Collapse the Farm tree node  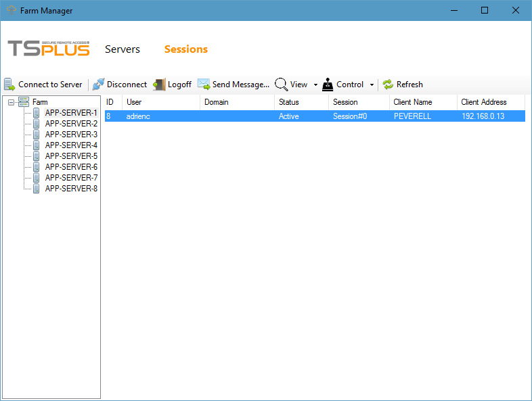[11, 102]
